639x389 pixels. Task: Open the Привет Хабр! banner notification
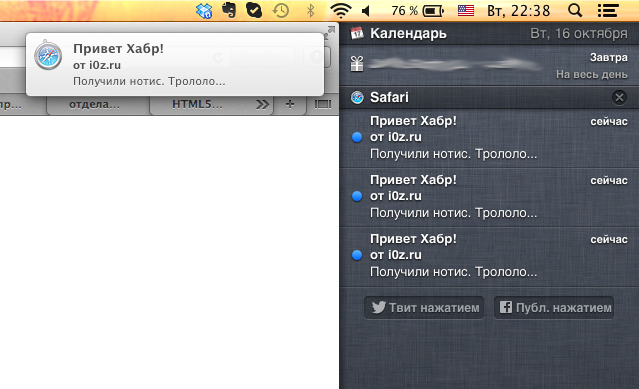(x=175, y=64)
